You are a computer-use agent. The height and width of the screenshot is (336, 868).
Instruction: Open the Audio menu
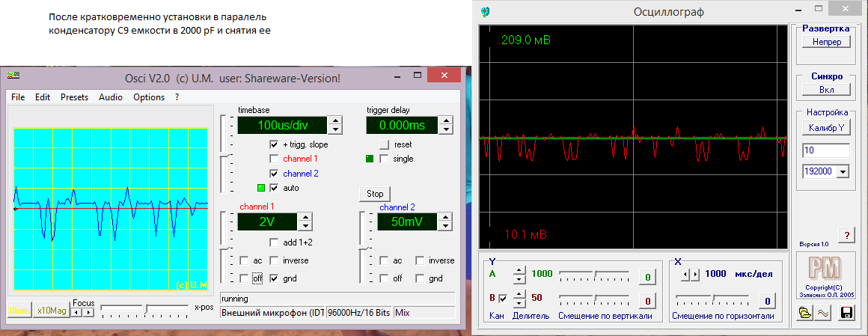[x=111, y=97]
